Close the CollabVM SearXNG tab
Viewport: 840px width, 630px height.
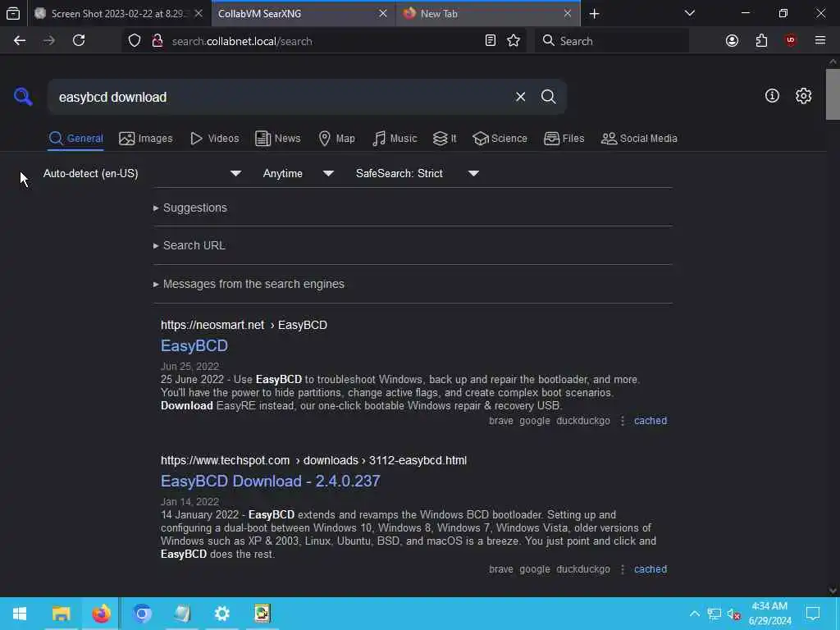[x=383, y=13]
